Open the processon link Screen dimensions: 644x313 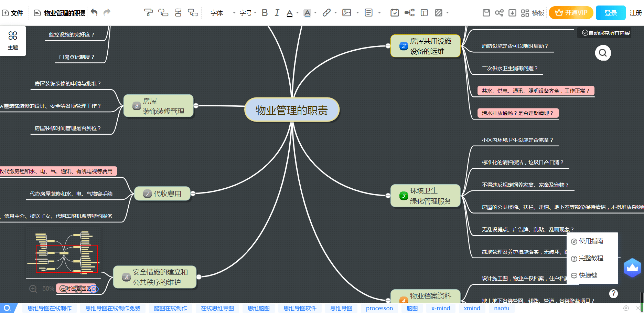click(x=379, y=308)
